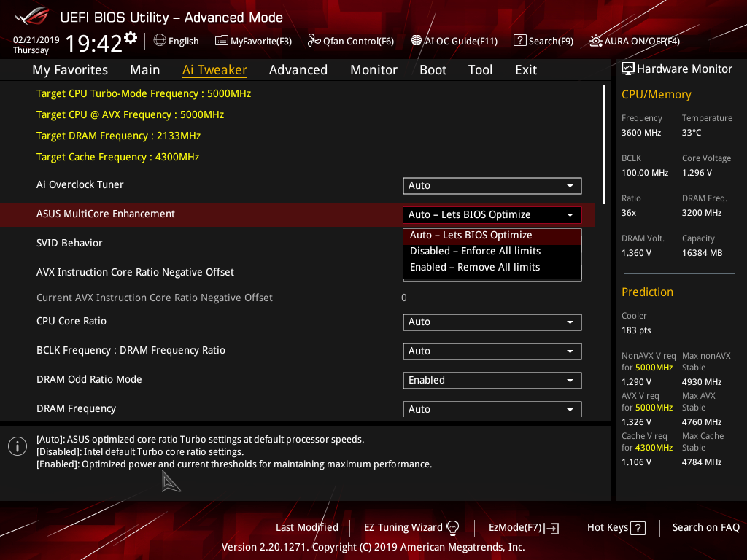Switch to the Advanced tab
Viewport: 747px width, 560px height.
pos(298,70)
